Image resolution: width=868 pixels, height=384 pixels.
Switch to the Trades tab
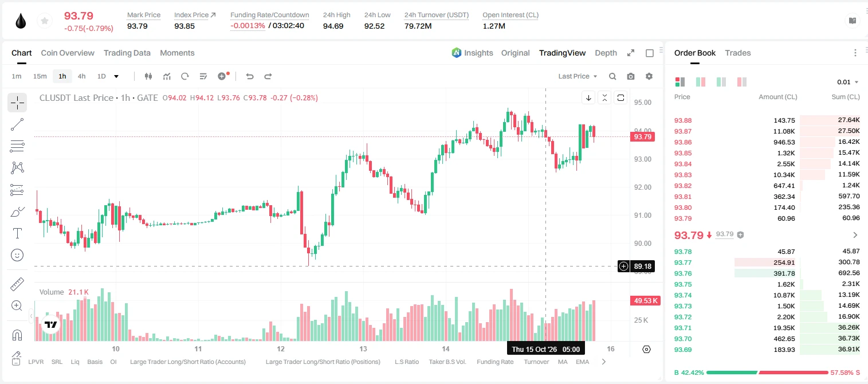[738, 53]
